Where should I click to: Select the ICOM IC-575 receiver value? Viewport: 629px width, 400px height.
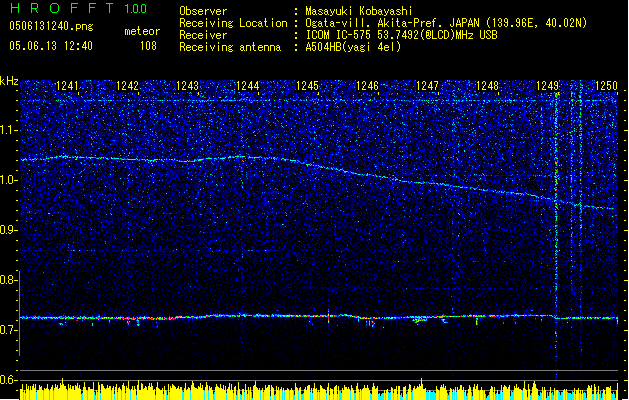(x=401, y=35)
